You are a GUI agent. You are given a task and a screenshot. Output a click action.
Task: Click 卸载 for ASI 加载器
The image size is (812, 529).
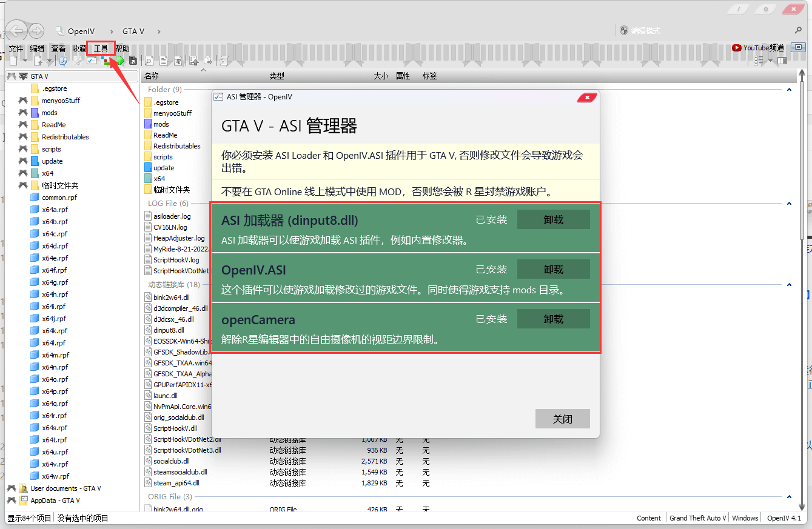[553, 220]
